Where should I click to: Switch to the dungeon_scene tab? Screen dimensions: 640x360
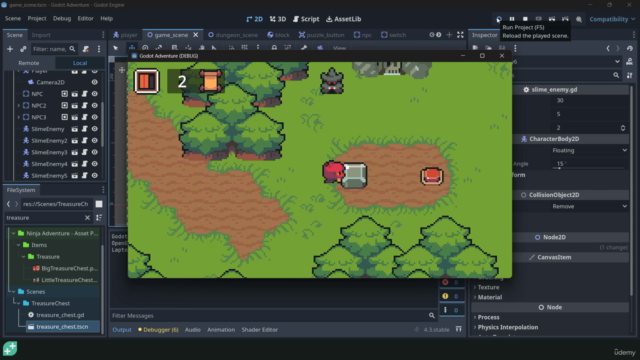pos(233,35)
